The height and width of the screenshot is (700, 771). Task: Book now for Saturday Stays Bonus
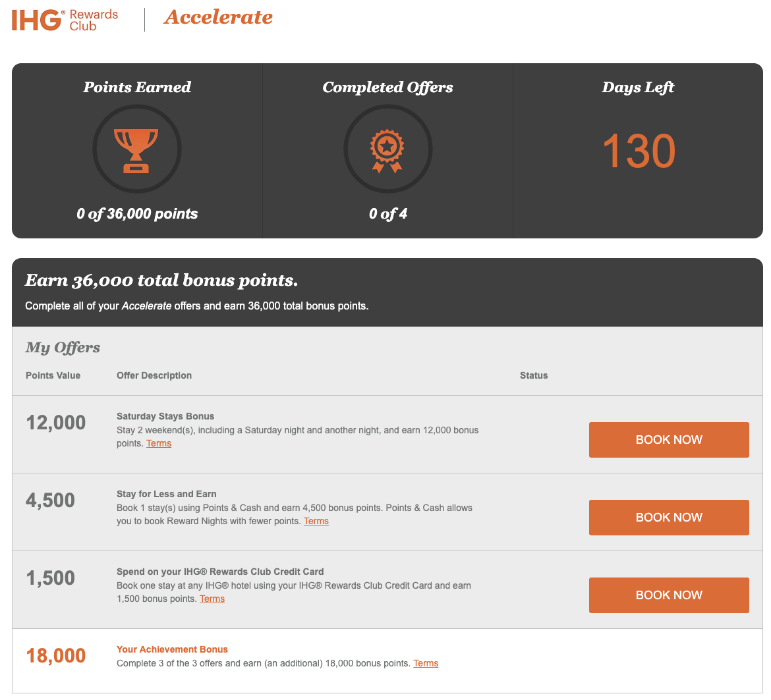point(669,440)
